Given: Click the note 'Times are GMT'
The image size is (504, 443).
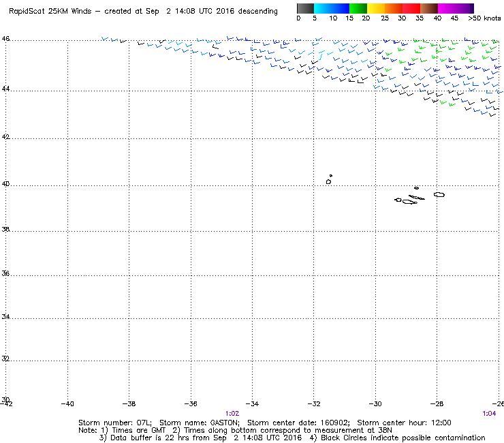Looking at the screenshot, I should tap(138, 431).
